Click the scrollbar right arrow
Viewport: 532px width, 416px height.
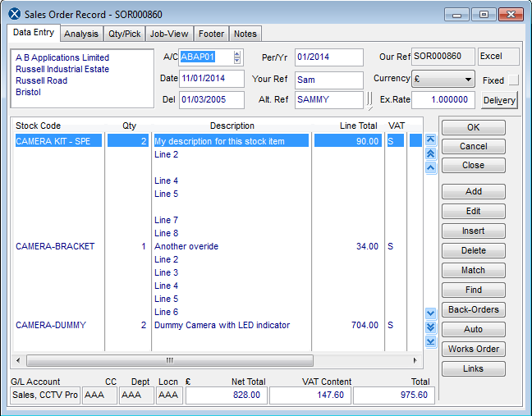pos(415,360)
